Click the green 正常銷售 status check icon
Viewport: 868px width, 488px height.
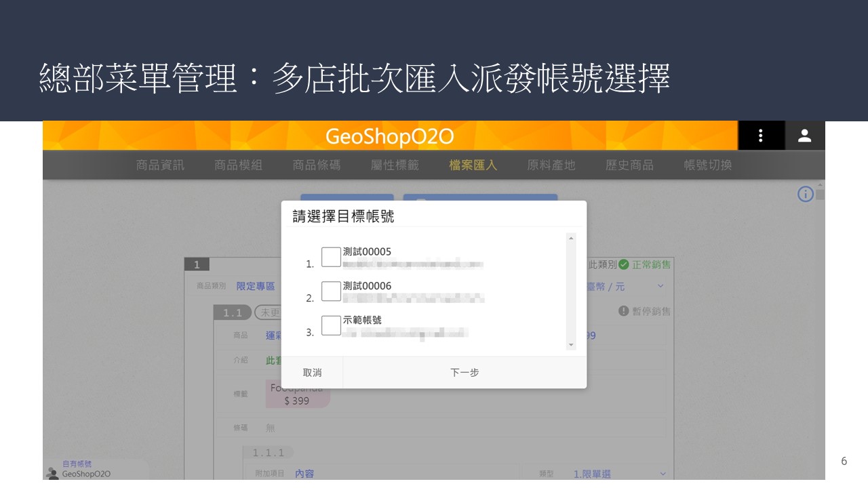click(x=623, y=264)
